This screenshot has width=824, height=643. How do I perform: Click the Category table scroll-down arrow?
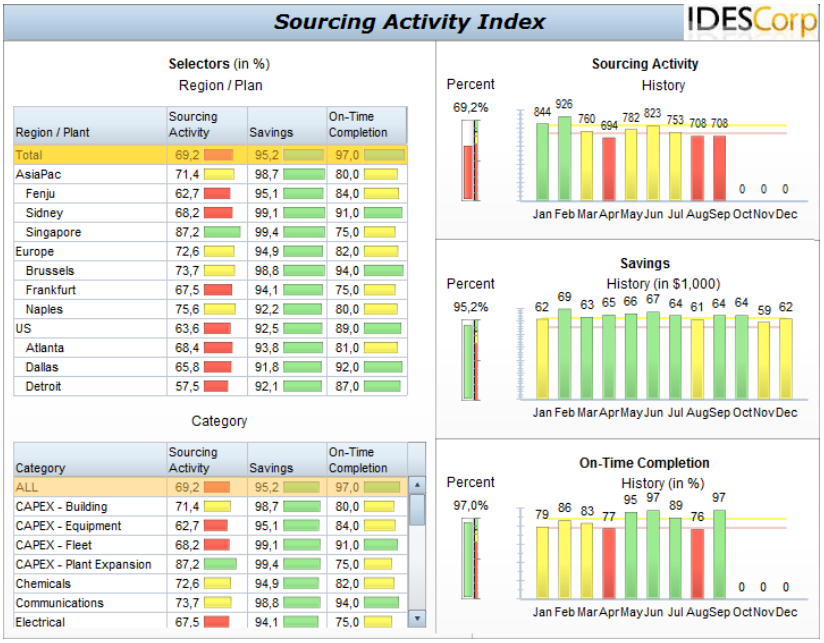coord(418,618)
